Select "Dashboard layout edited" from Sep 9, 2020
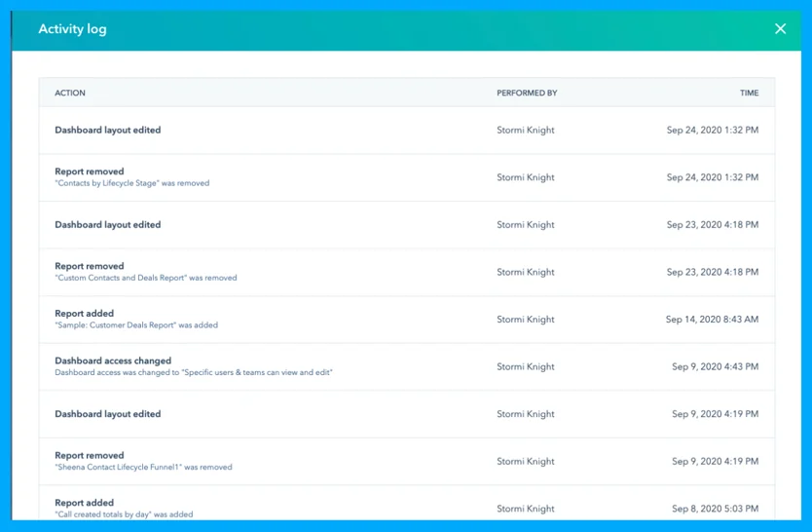812x532 pixels. [108, 414]
